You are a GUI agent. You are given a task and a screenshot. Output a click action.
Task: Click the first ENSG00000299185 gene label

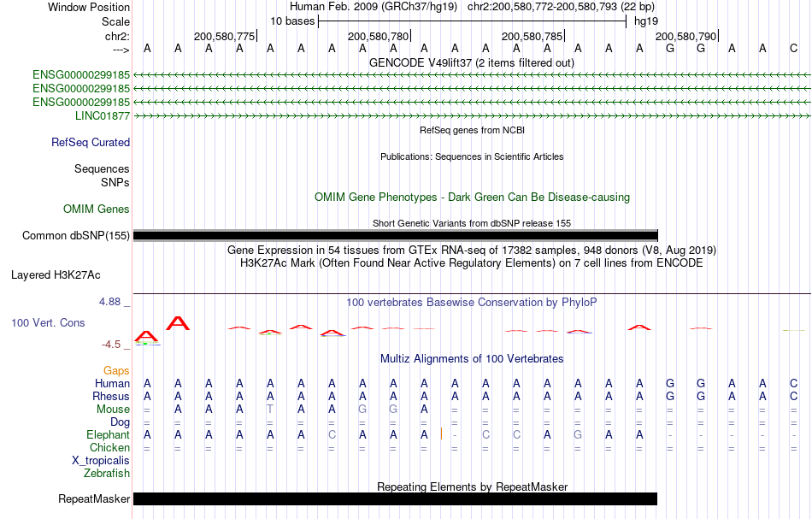tap(81, 75)
